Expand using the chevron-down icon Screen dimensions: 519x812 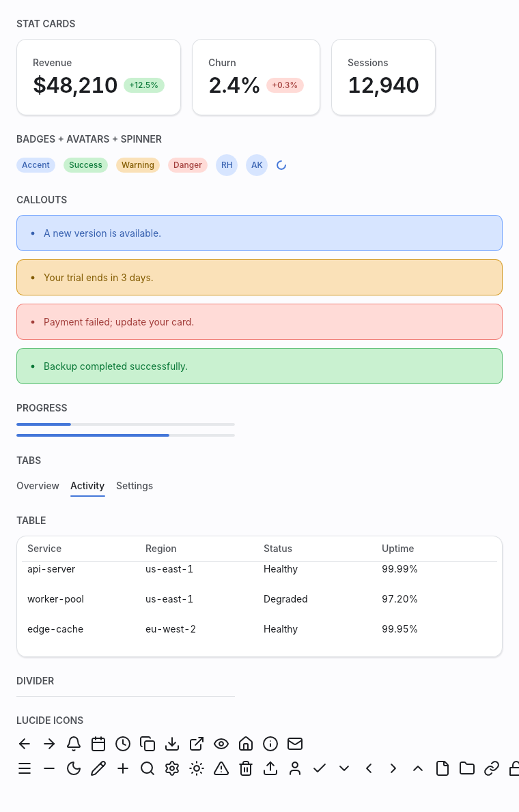[x=344, y=768]
